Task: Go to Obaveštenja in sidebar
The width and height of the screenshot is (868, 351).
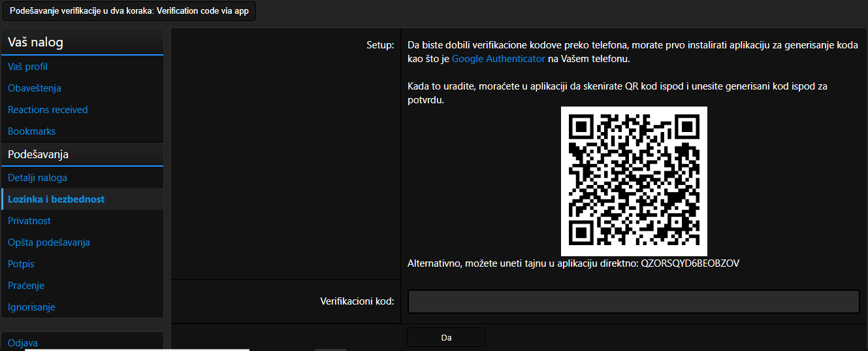Action: pyautogui.click(x=35, y=88)
